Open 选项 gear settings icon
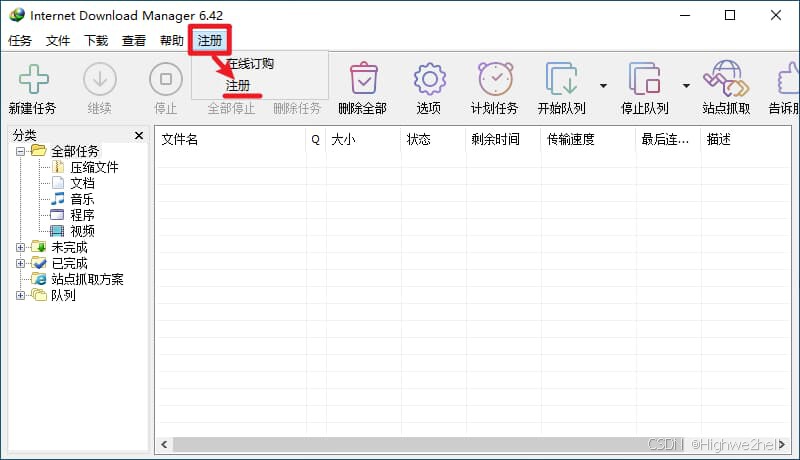The width and height of the screenshot is (800, 460). [x=429, y=78]
